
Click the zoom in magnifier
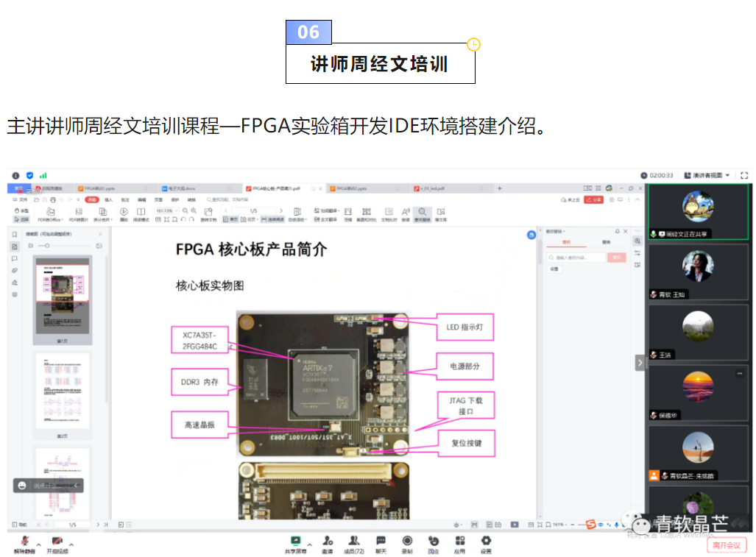coord(194,210)
